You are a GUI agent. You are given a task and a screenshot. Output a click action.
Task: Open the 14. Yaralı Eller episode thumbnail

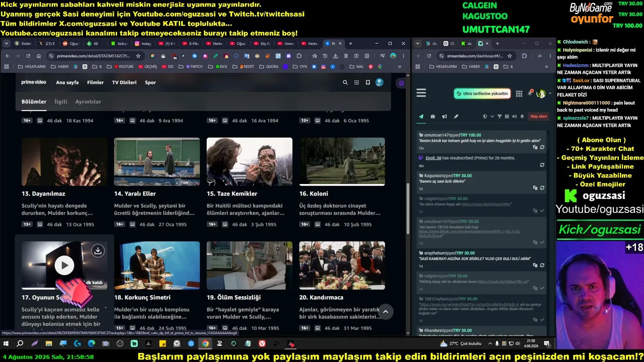click(157, 162)
